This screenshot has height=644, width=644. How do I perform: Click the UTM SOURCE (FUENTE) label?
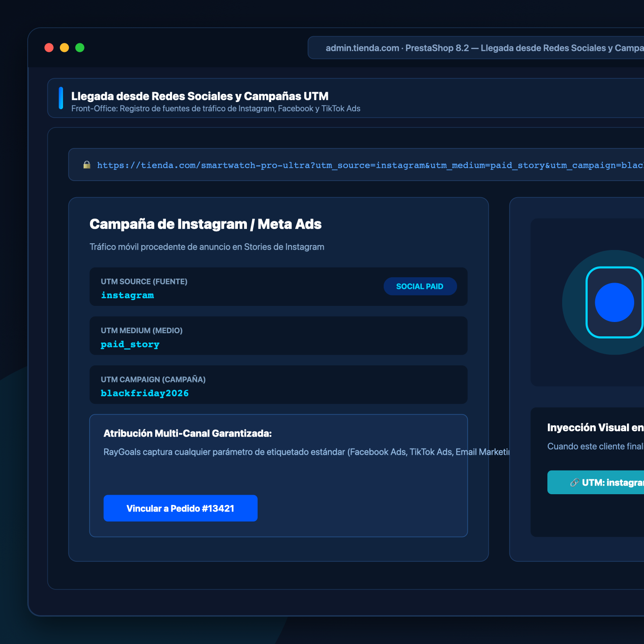click(144, 281)
